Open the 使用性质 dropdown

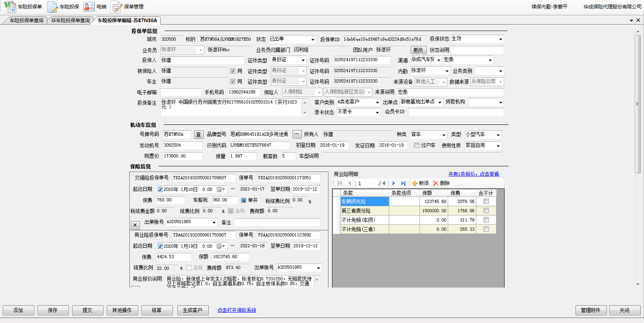point(498,146)
